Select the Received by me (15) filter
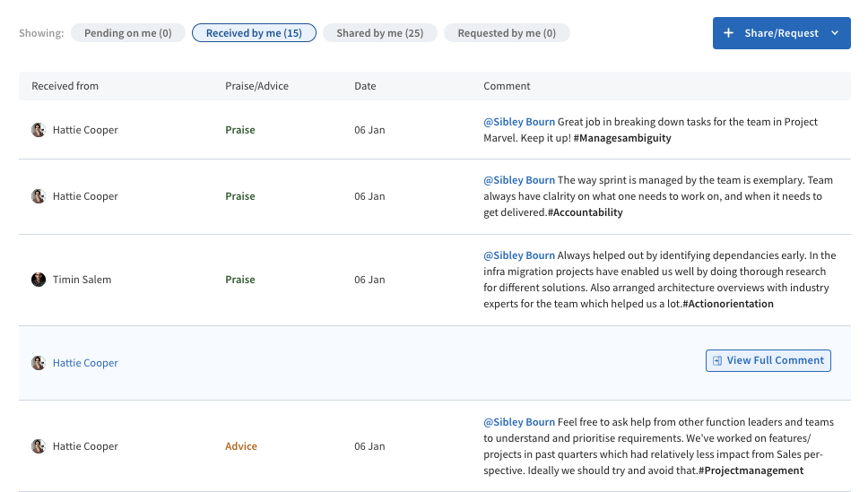The height and width of the screenshot is (492, 868). [x=254, y=33]
